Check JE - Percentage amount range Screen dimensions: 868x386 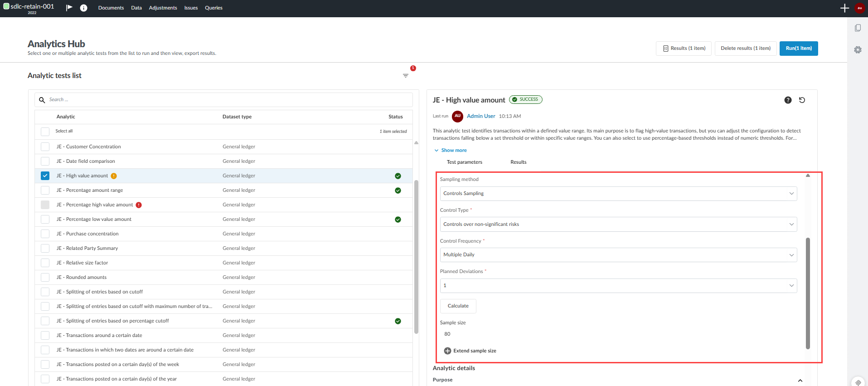45,191
